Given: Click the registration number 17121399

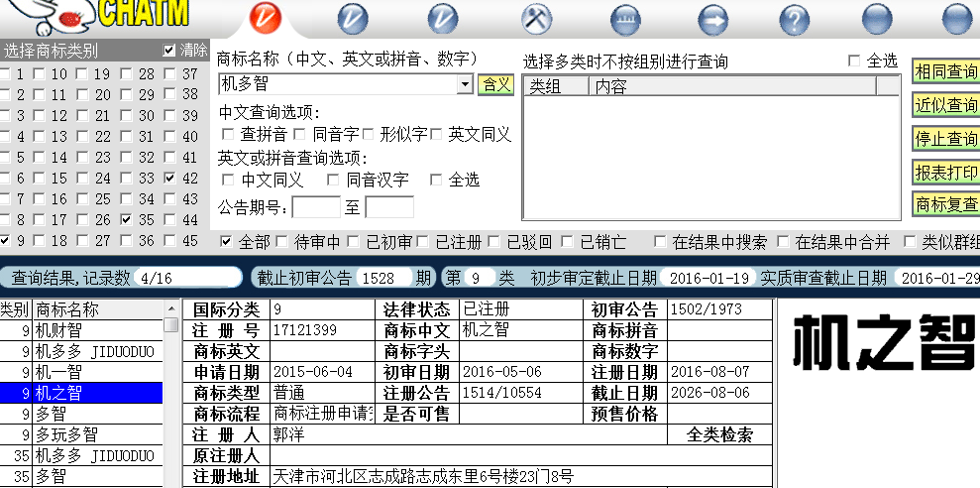Looking at the screenshot, I should (305, 329).
